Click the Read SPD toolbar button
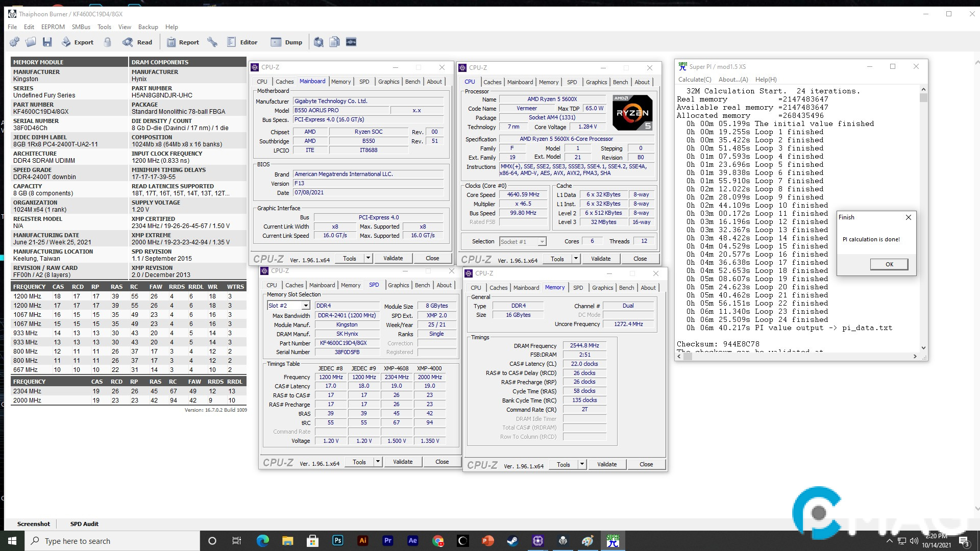The image size is (980, 551). [x=137, y=42]
